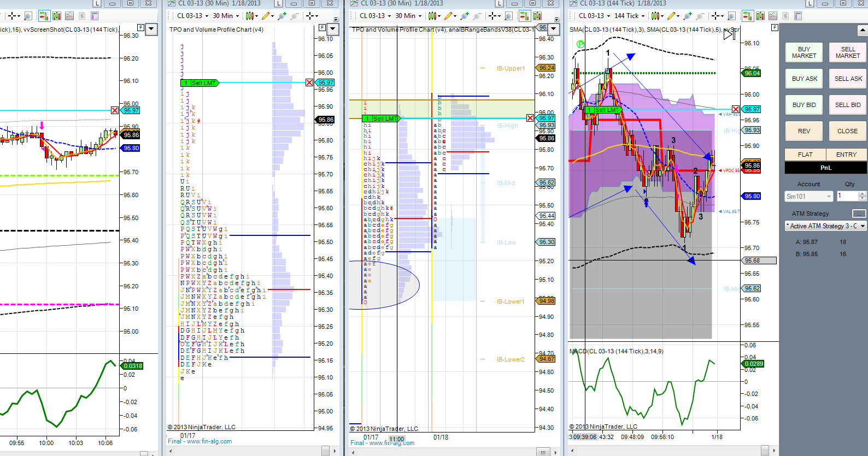The image size is (868, 456).
Task: Toggle data box in second TPO chart toolbar
Action: point(537,16)
